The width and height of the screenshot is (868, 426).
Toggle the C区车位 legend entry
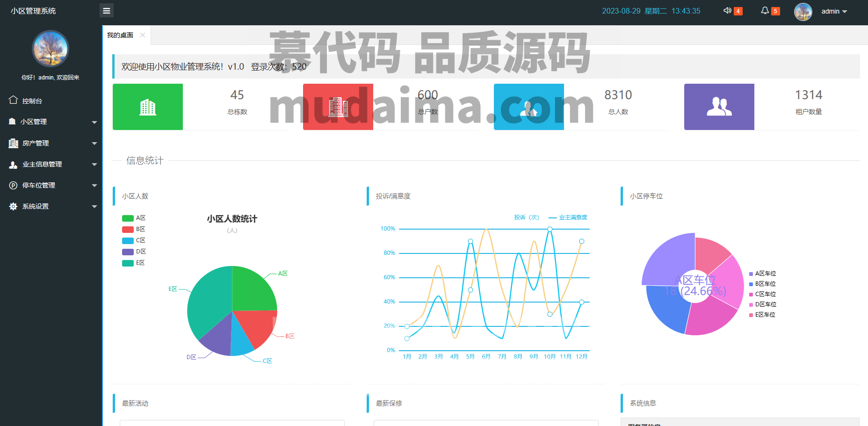(x=763, y=294)
